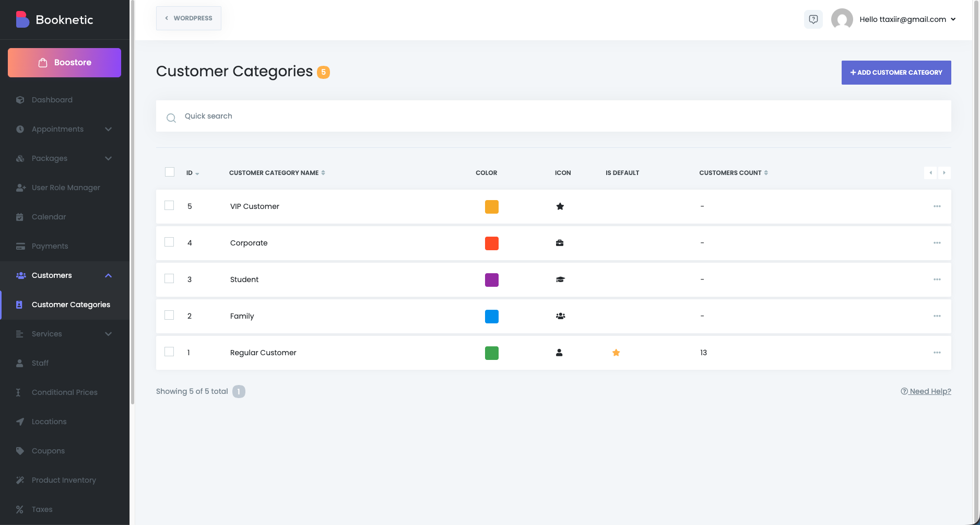Screen dimensions: 980x525
Task: Open Dashboard from the sidebar
Action: [x=52, y=100]
